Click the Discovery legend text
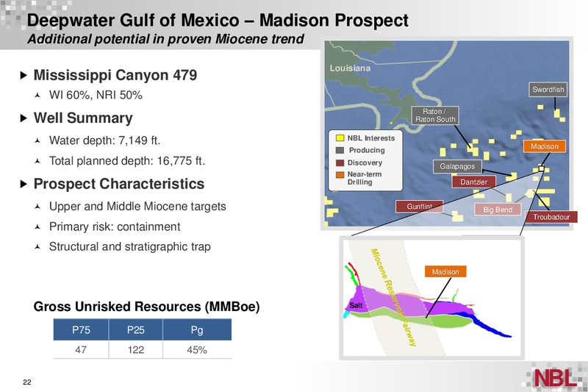 (x=365, y=163)
